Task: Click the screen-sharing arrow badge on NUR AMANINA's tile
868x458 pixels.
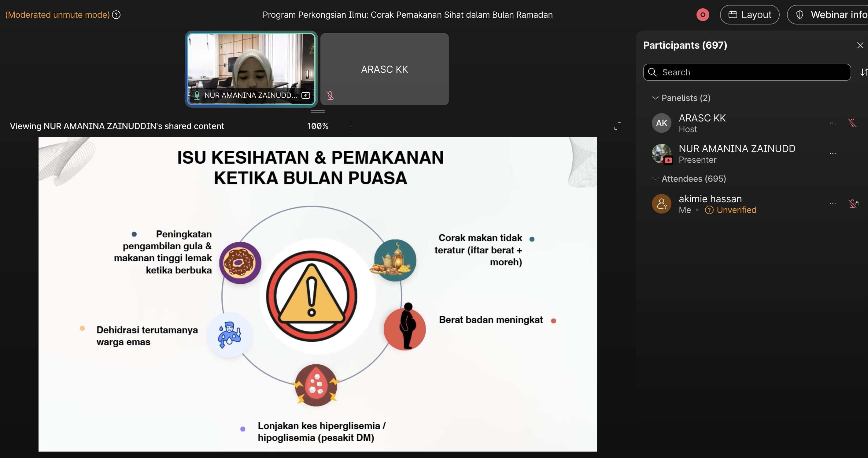Action: coord(306,95)
